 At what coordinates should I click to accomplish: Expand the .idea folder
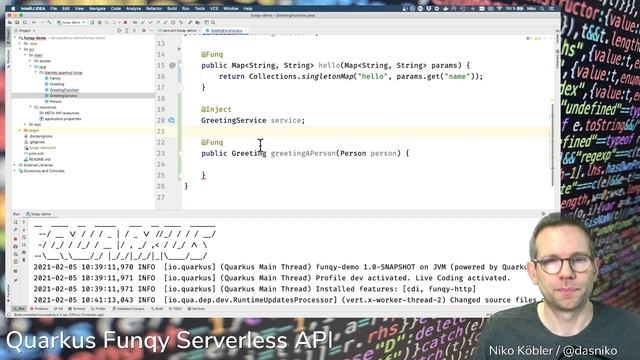tap(20, 43)
